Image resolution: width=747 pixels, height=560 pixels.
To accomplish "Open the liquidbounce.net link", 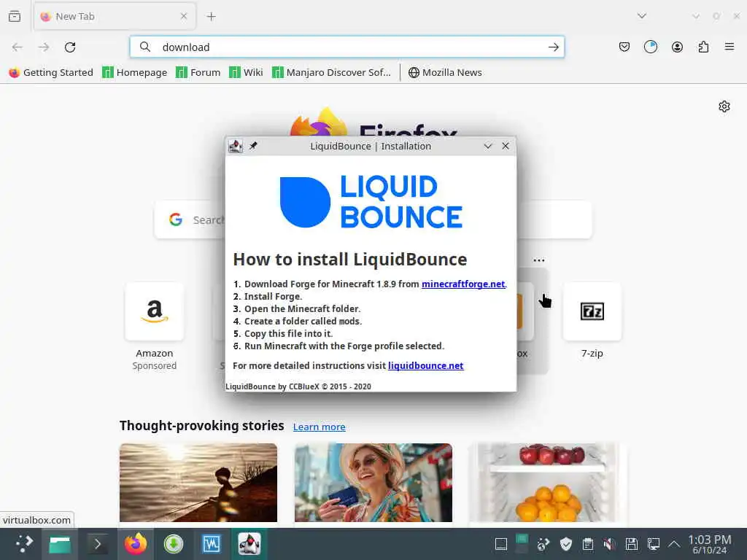I will (x=425, y=366).
